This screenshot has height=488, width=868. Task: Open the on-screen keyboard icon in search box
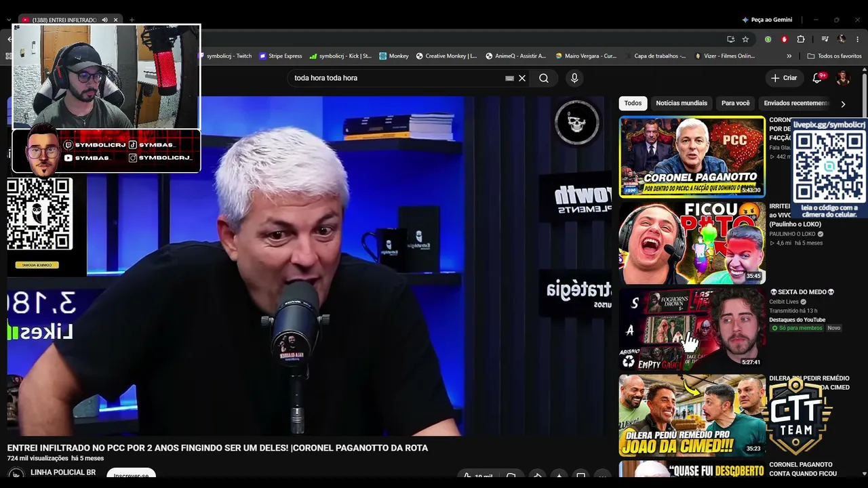[509, 78]
